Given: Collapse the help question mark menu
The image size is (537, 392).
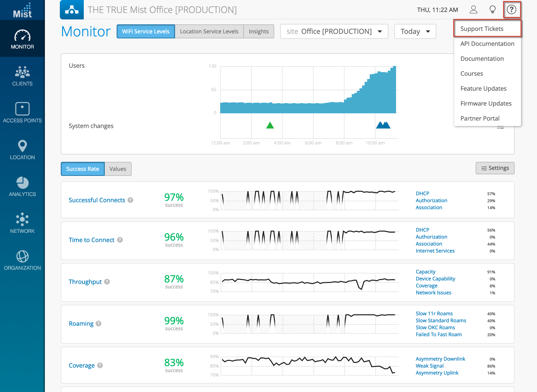Looking at the screenshot, I should (512, 10).
